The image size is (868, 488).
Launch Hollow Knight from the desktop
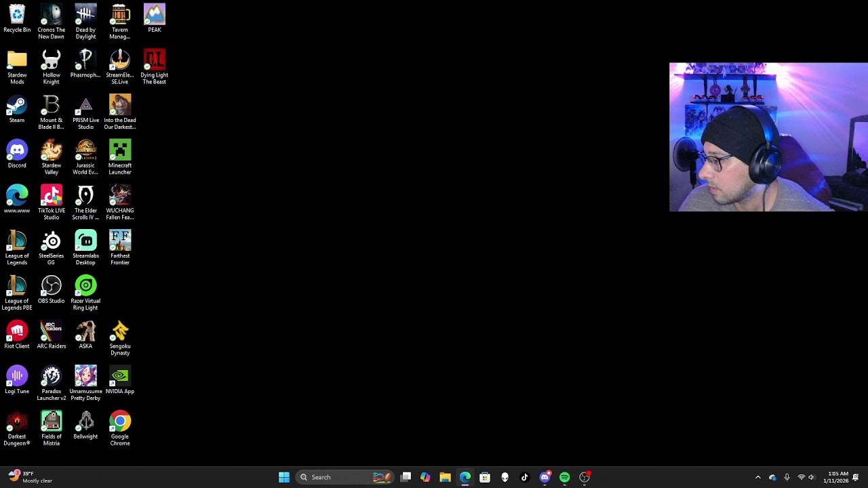coord(52,67)
